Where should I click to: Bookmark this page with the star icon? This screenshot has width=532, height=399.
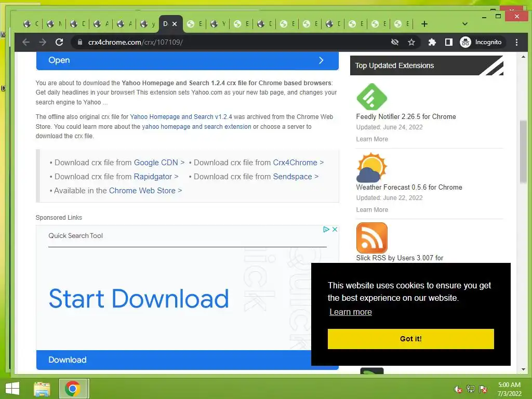pos(411,42)
